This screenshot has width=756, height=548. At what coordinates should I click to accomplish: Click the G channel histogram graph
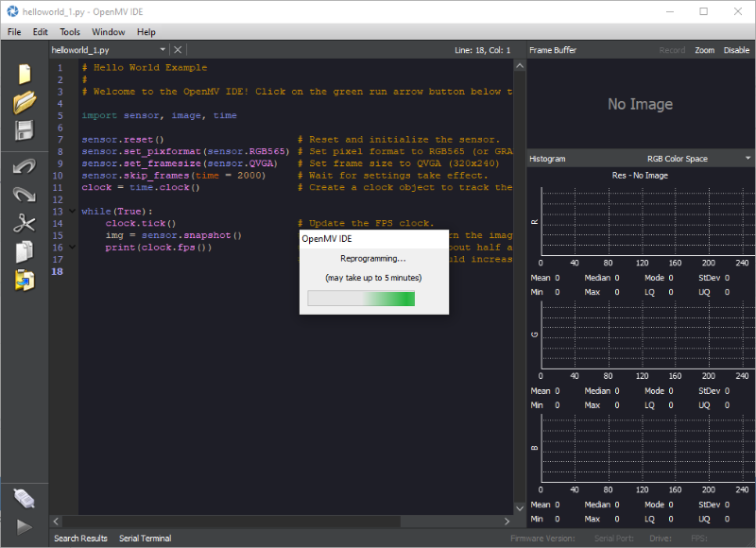[647, 335]
